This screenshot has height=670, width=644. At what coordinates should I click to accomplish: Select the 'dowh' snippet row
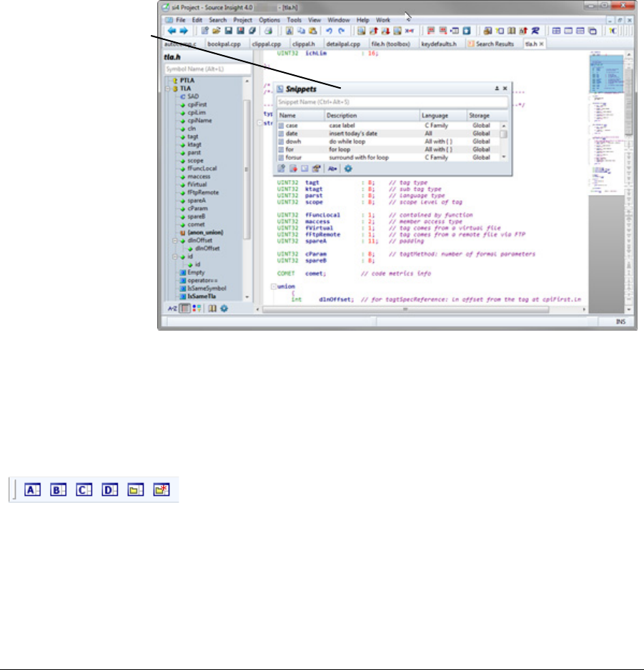390,141
